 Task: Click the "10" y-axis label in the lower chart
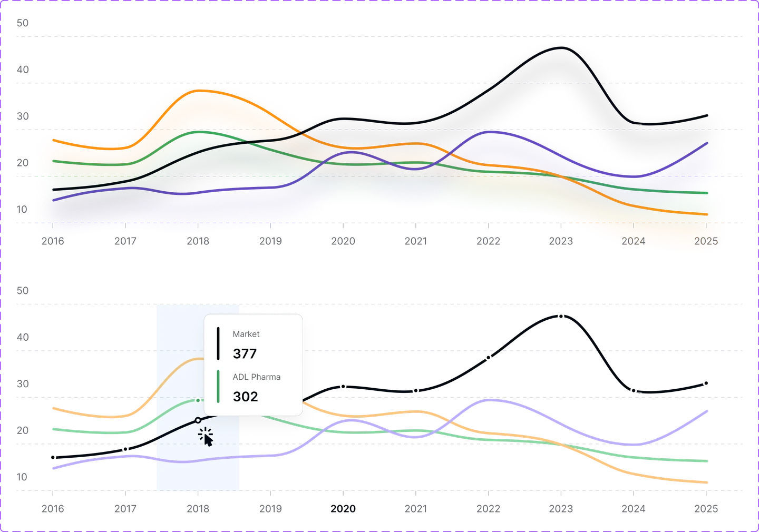coord(22,477)
